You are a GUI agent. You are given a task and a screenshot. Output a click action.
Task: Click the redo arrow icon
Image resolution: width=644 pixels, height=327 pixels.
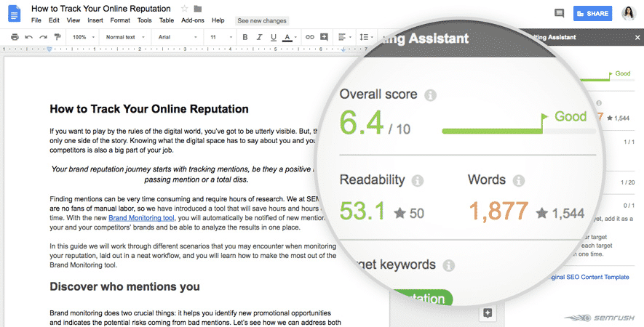click(43, 36)
